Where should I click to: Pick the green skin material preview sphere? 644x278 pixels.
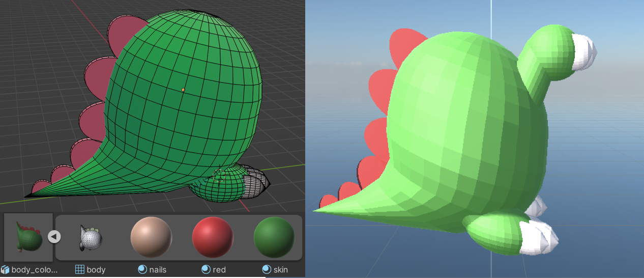[x=274, y=237]
